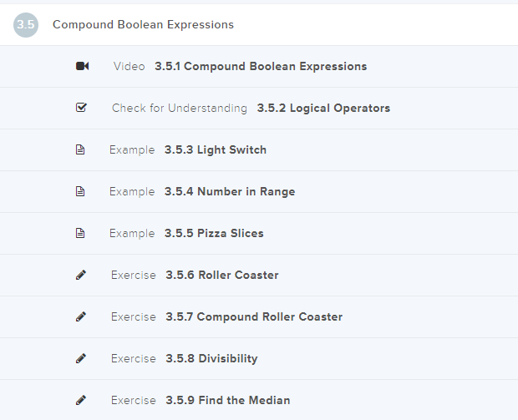The height and width of the screenshot is (420, 518).
Task: Click the 3.5 module number badge
Action: [26, 25]
